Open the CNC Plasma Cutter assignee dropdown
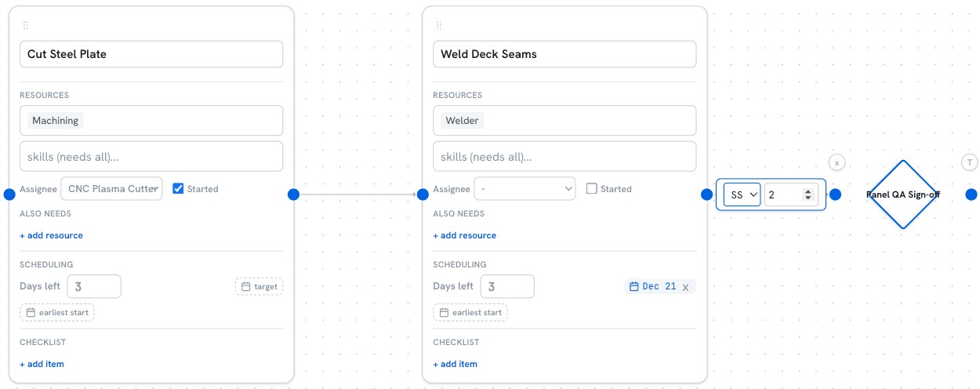This screenshot has height=389, width=980. [x=112, y=189]
